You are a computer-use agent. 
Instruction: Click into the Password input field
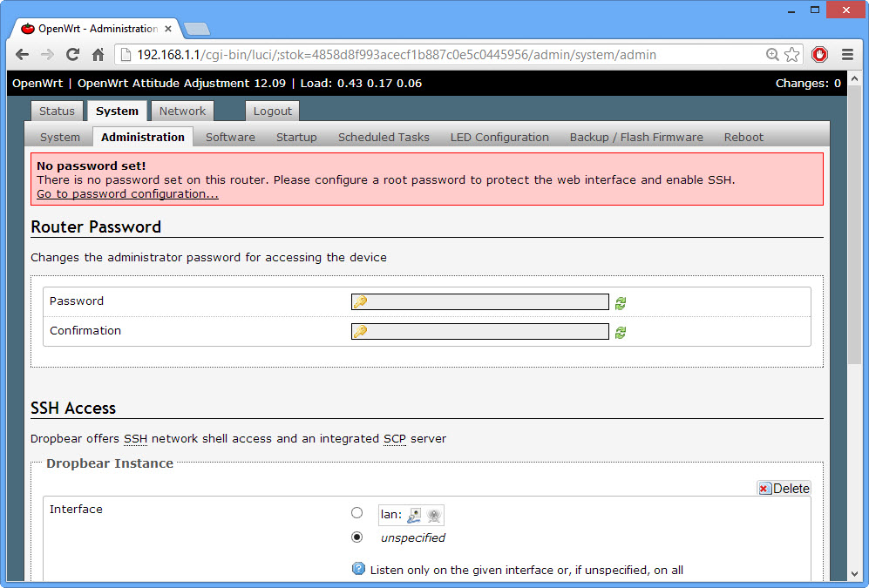click(480, 301)
